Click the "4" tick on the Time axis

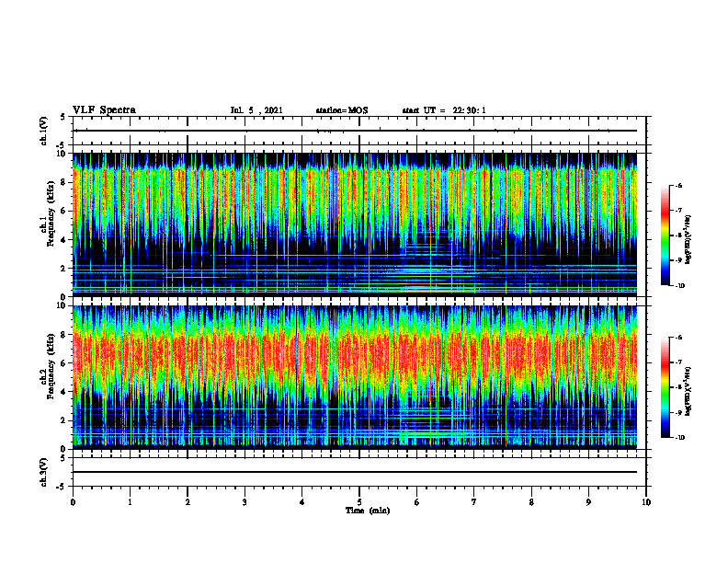point(302,502)
